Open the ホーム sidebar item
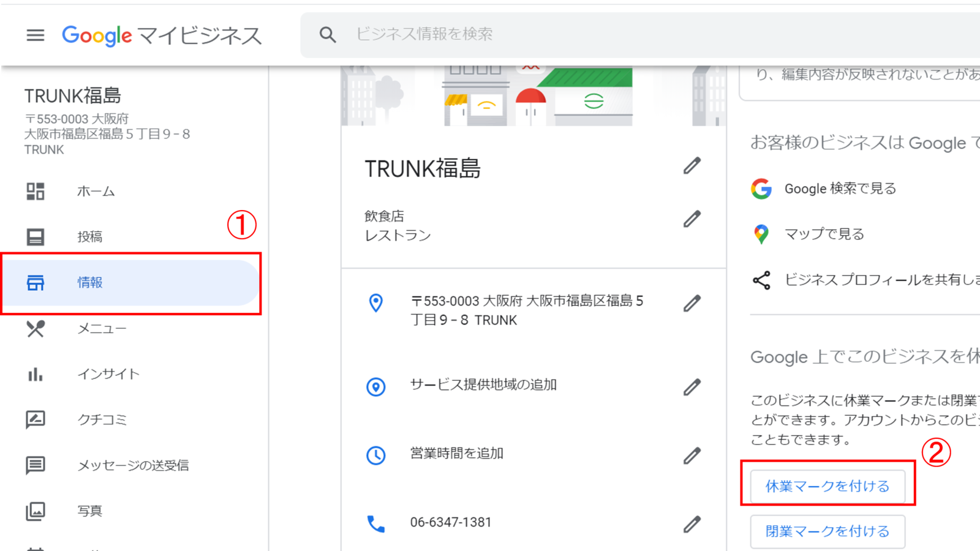980x551 pixels. pyautogui.click(x=131, y=191)
